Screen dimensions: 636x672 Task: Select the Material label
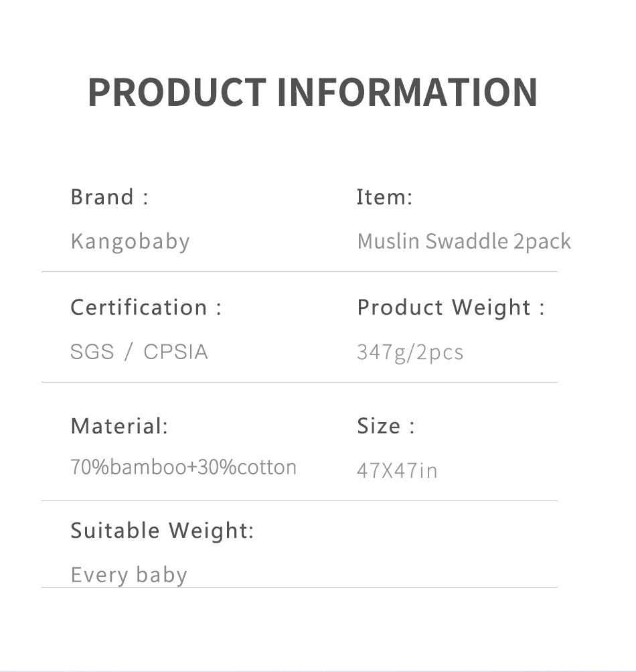click(x=119, y=425)
